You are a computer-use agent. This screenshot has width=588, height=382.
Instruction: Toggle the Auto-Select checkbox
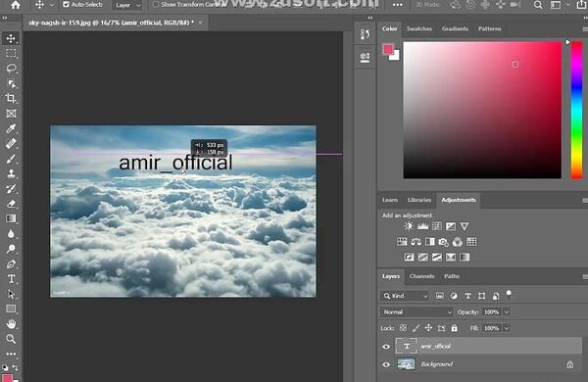coord(66,5)
